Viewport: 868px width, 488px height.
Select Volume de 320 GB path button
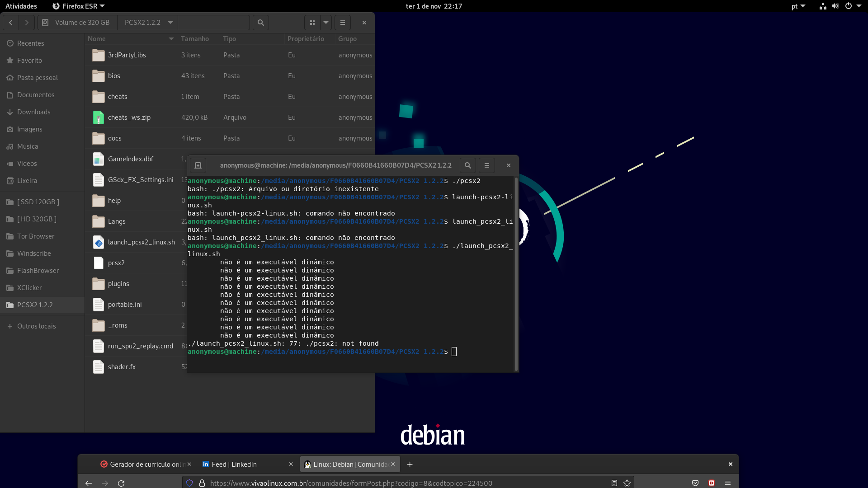[x=77, y=23]
